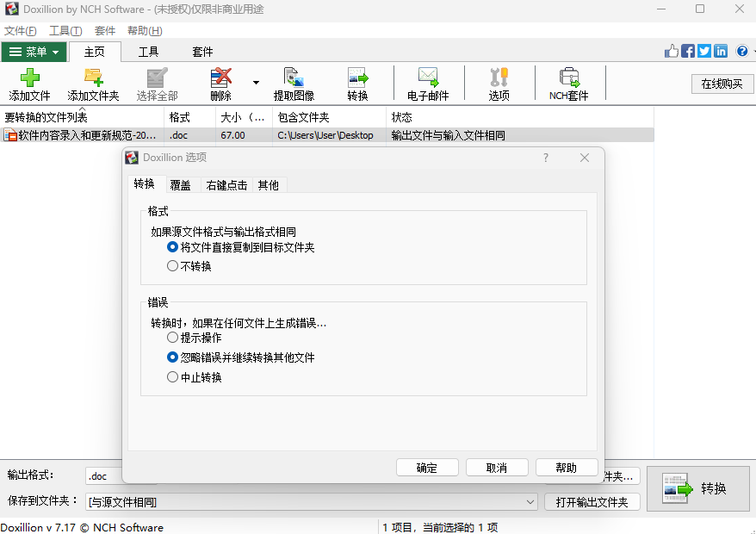Open the 帮助(H) menu
This screenshot has width=756, height=534.
(x=145, y=31)
